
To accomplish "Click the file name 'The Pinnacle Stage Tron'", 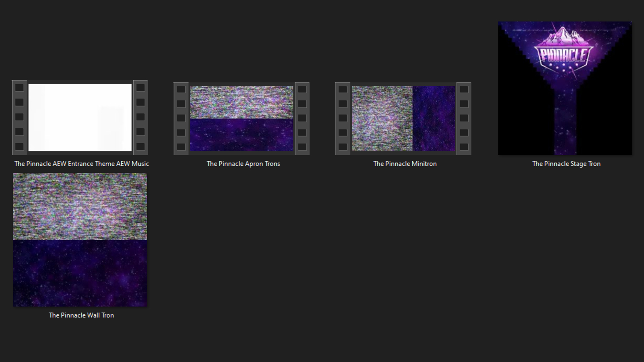I will click(x=566, y=164).
